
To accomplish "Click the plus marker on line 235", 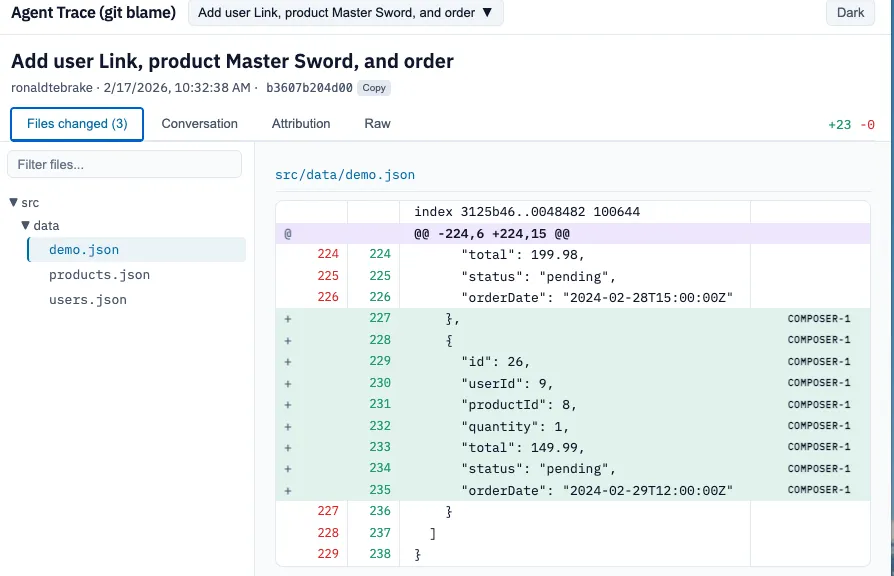I will click(288, 491).
